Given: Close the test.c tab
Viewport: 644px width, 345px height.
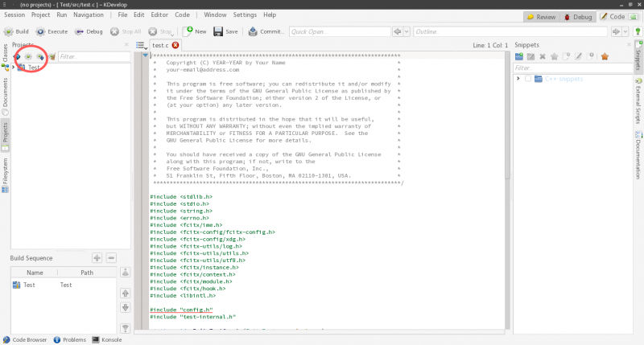Looking at the screenshot, I should [175, 45].
